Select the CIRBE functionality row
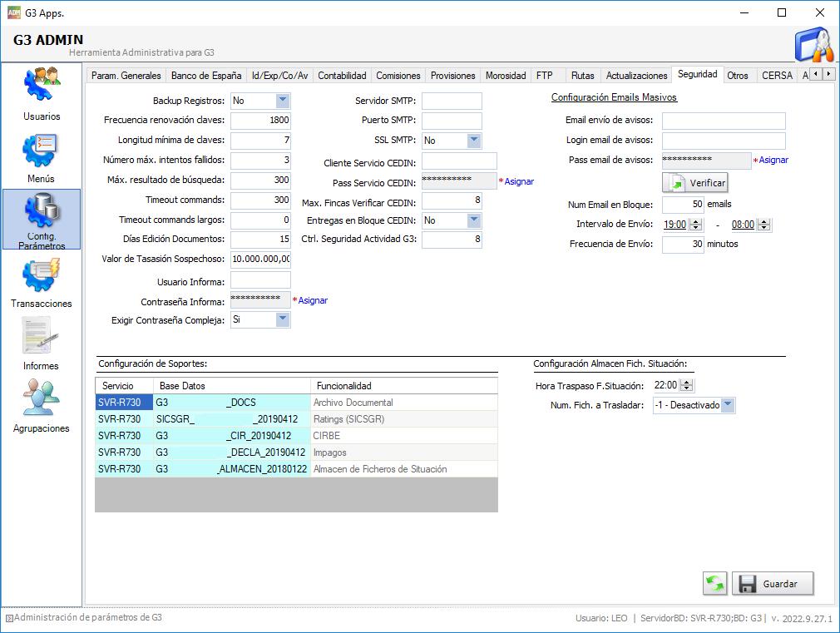 click(296, 436)
